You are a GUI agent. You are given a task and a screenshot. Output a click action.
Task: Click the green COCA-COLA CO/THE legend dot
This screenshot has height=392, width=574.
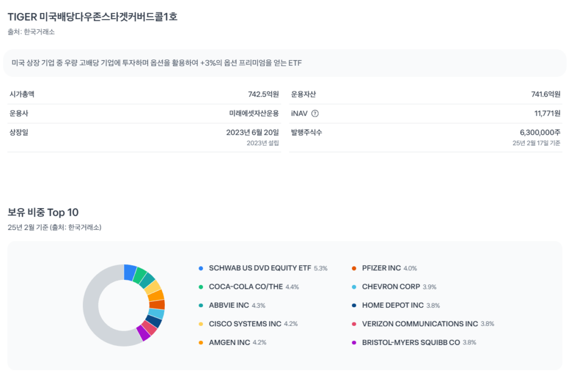point(201,287)
